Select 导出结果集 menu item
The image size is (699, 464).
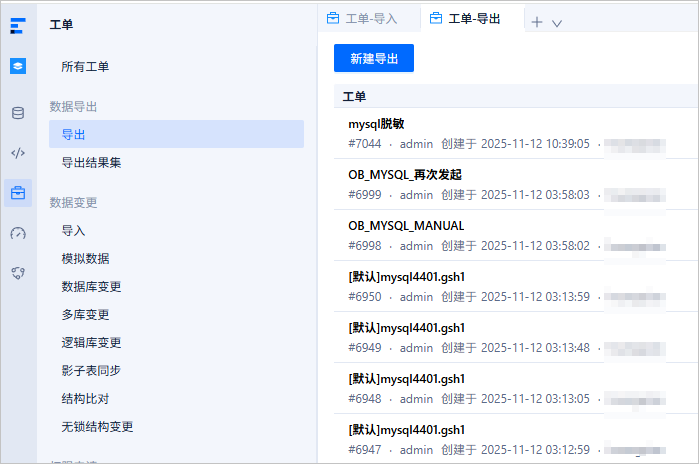91,163
